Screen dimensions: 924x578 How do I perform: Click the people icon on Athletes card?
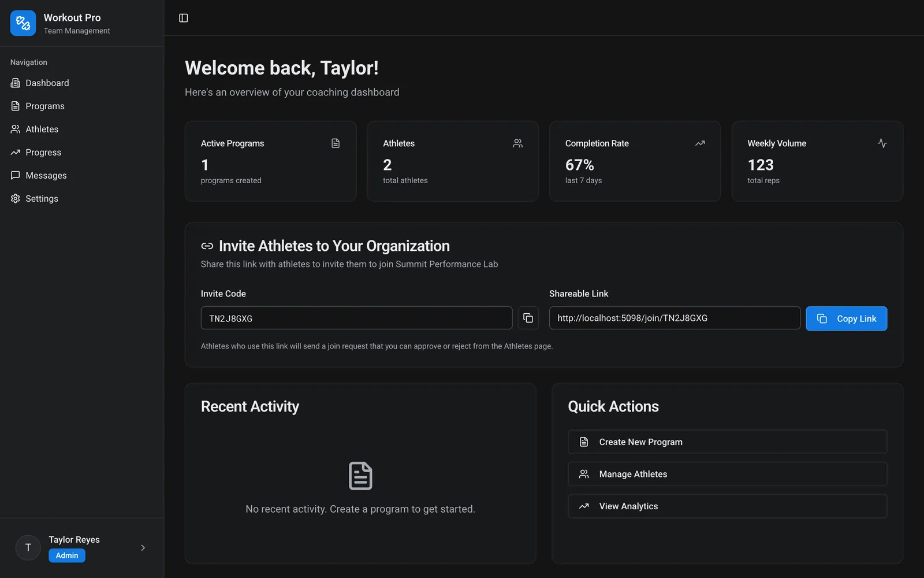tap(518, 143)
